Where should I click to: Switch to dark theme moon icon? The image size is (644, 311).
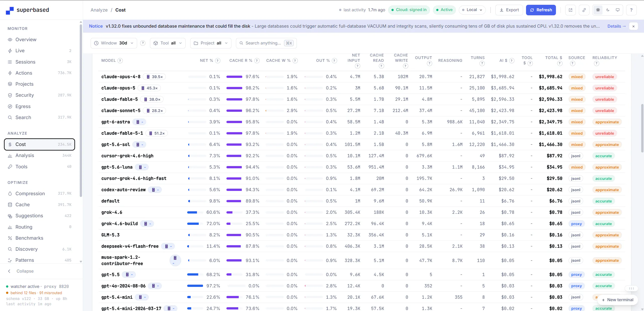click(x=608, y=10)
